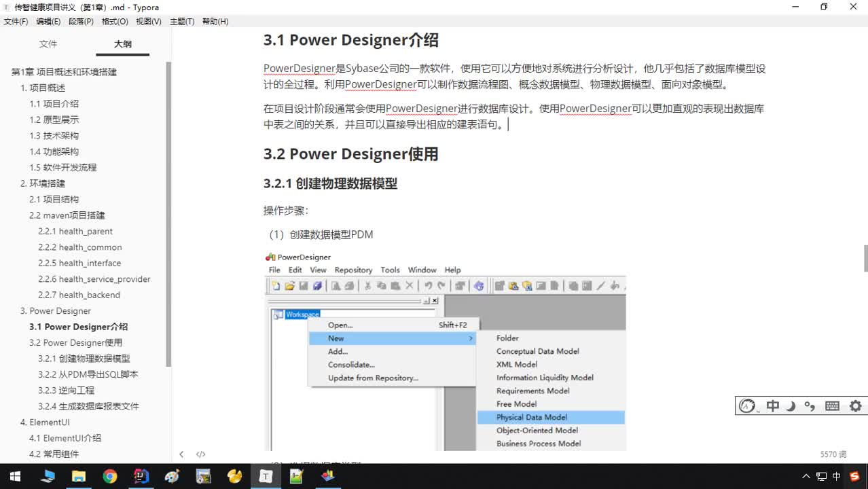Open the soft keyboard from IME toolbar
Image resolution: width=868 pixels, height=489 pixels.
tap(832, 406)
